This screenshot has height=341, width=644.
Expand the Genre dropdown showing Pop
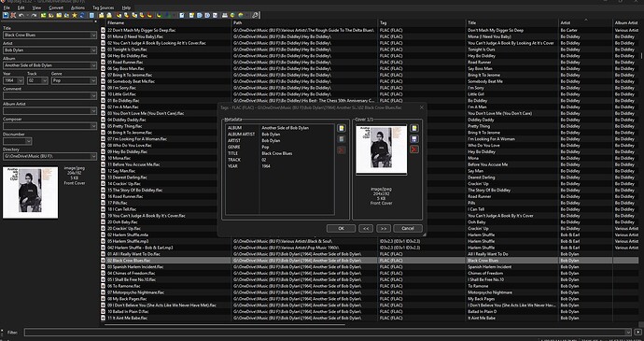pyautogui.click(x=93, y=80)
